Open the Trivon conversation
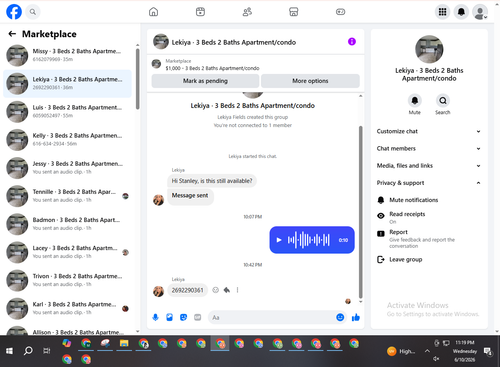The height and width of the screenshot is (367, 500). coord(67,280)
